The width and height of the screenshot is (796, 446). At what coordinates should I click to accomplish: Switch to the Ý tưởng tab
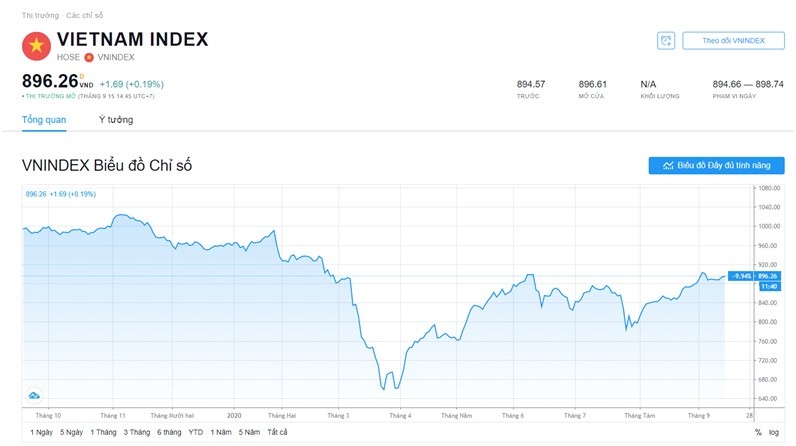coord(116,120)
